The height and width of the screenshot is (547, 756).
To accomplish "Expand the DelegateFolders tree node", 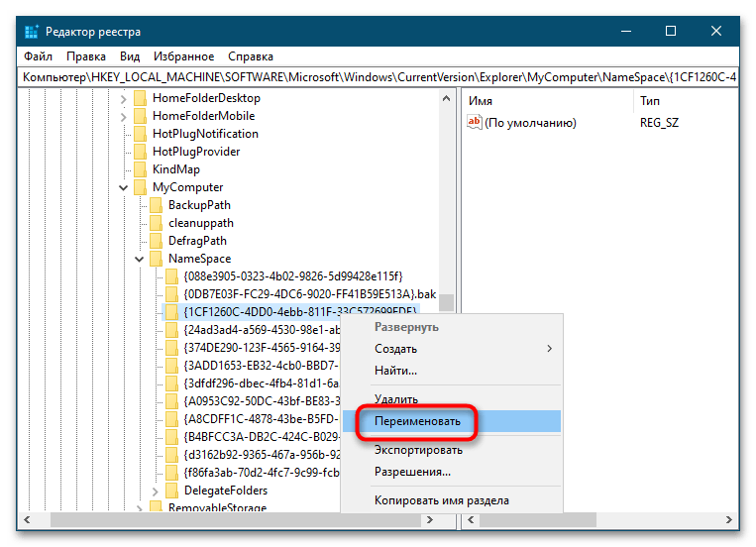I will [x=156, y=491].
